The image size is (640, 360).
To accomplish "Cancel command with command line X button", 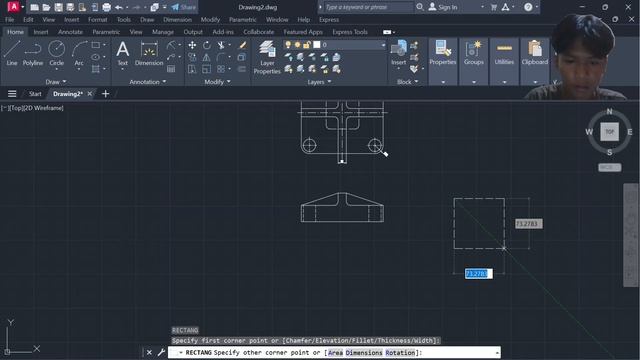I will [x=149, y=352].
